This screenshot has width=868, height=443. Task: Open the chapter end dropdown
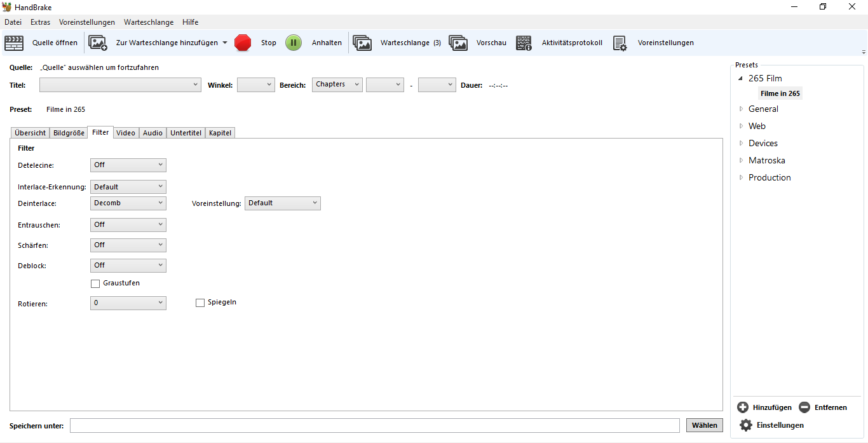pos(437,85)
